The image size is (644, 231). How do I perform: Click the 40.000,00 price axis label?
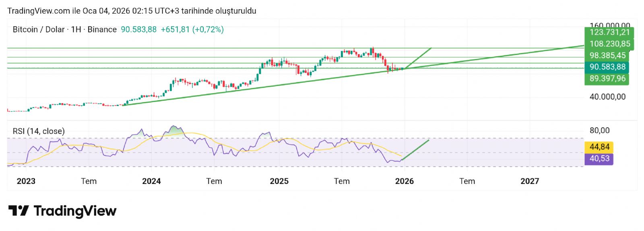pyautogui.click(x=607, y=97)
